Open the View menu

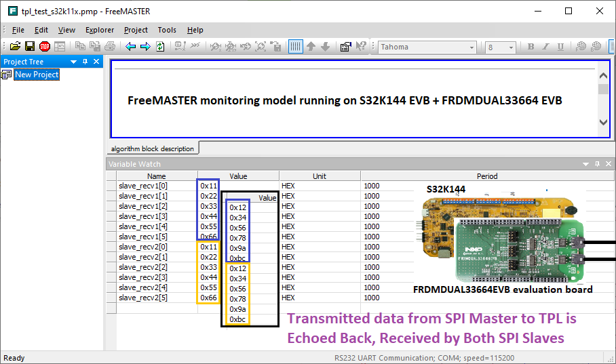pos(66,30)
